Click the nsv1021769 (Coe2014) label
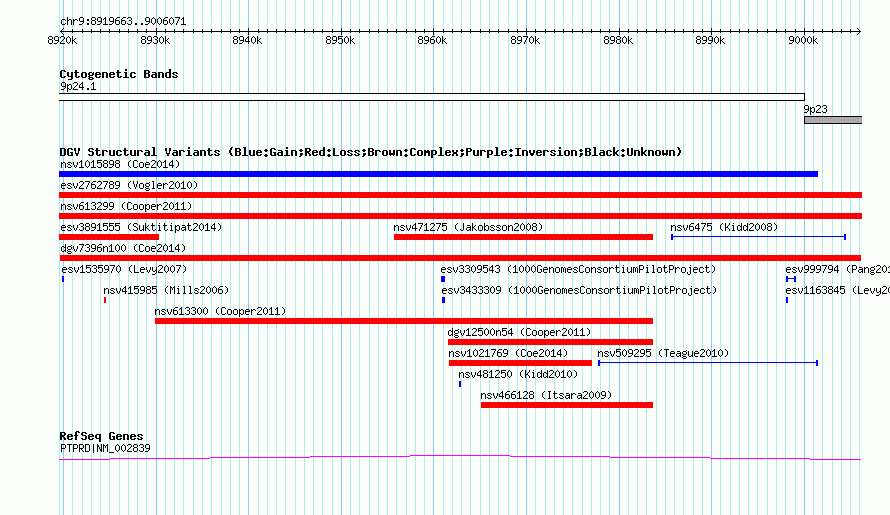 click(x=508, y=353)
